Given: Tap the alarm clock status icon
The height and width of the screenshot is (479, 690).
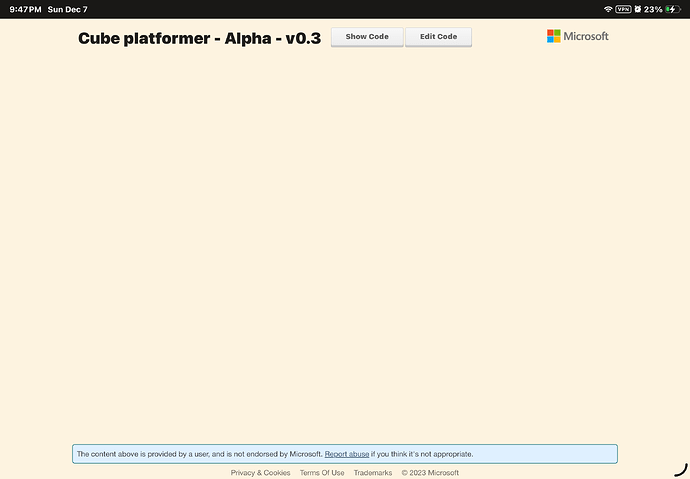Looking at the screenshot, I should pyautogui.click(x=638, y=9).
